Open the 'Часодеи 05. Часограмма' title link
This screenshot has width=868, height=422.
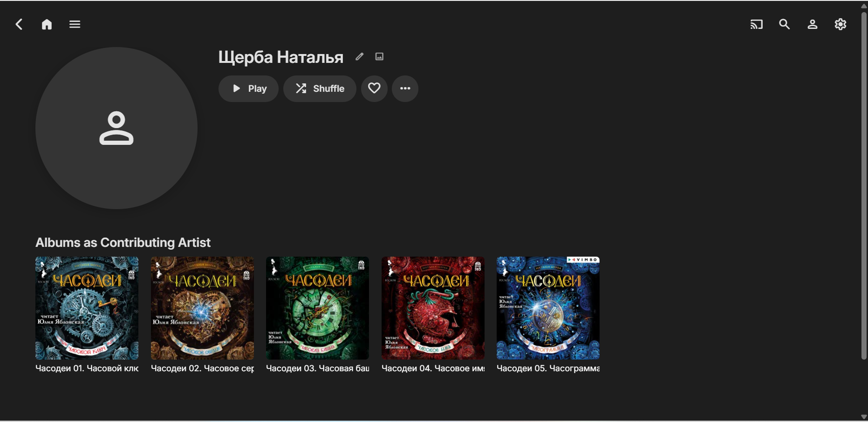548,368
